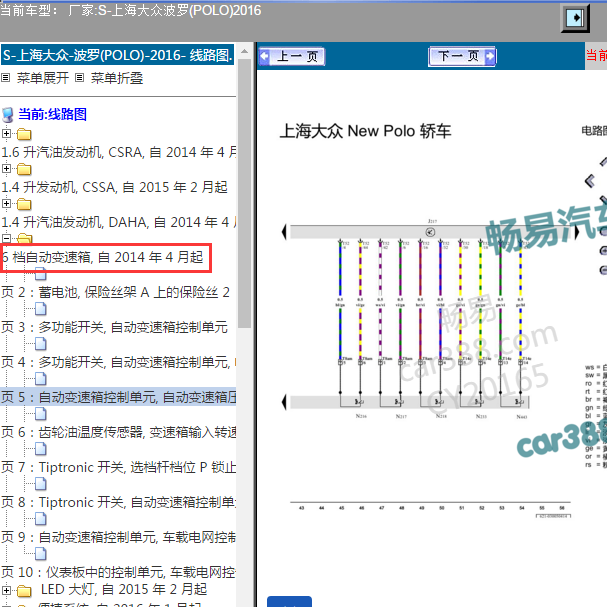The image size is (607, 607).
Task: Click the page icon for 页 6 齿轮油温度传感器
Action: point(41,414)
